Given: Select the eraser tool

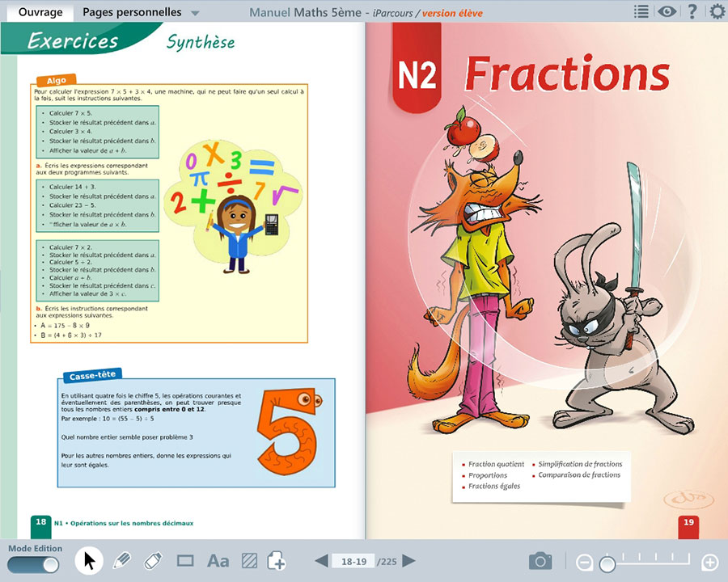Looking at the screenshot, I should point(153,561).
